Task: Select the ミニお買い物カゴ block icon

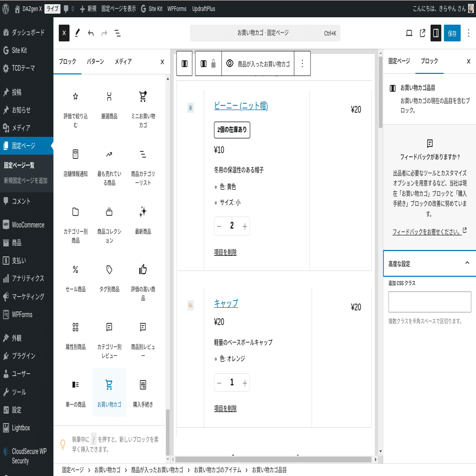Action: click(x=142, y=96)
